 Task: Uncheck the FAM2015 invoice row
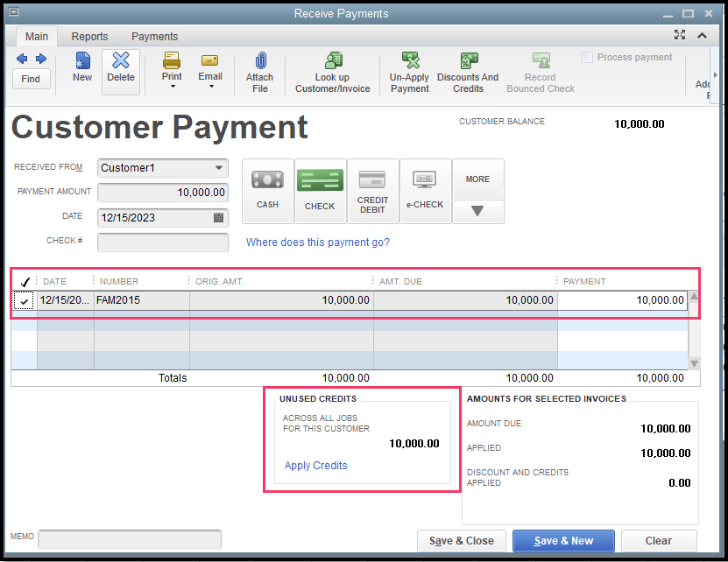(24, 300)
